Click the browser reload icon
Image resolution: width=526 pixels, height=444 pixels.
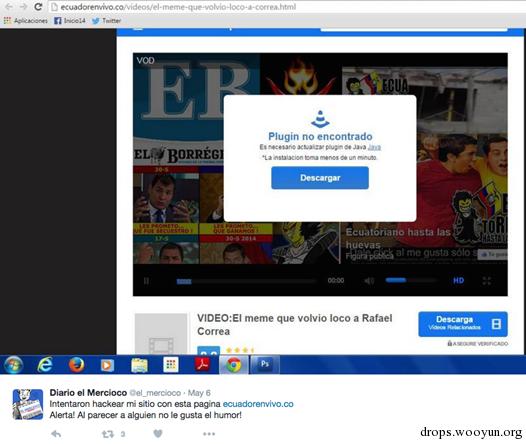38,7
